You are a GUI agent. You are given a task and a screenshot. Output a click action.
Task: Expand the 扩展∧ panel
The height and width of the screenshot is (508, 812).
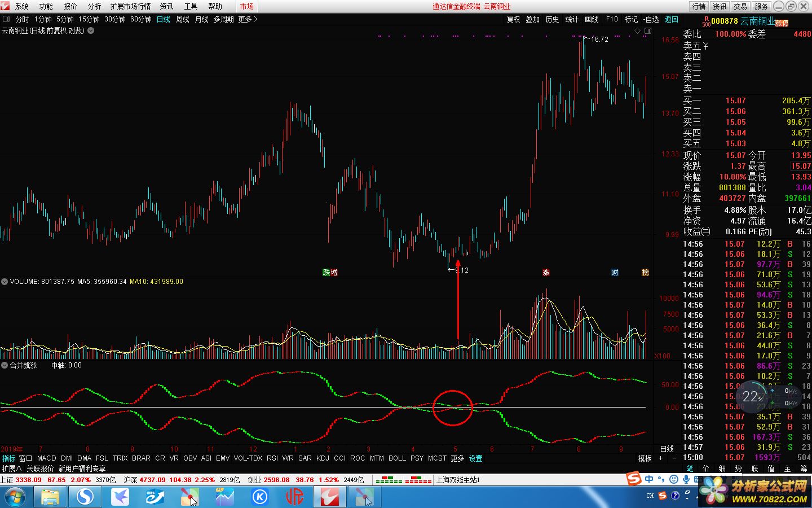tap(11, 468)
